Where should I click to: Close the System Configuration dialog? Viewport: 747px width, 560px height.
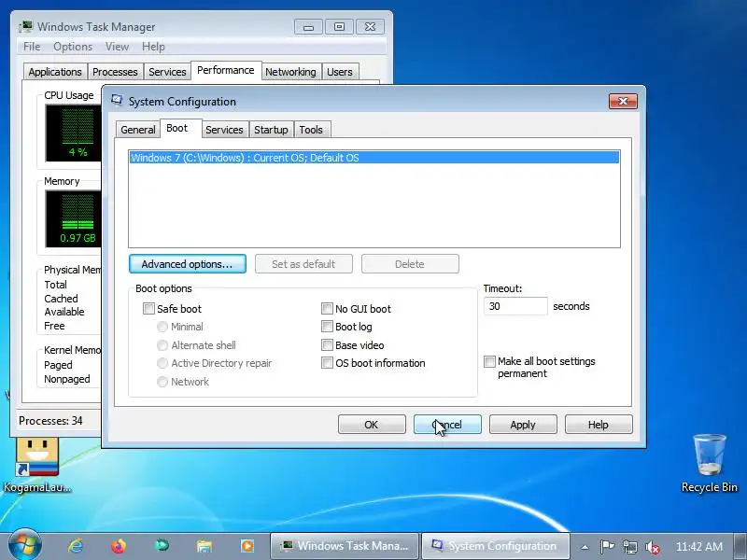point(623,101)
